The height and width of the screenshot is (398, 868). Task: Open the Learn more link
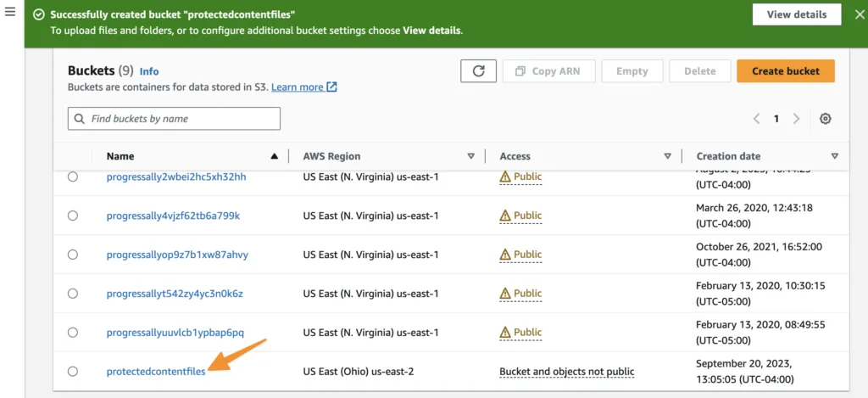tap(304, 87)
